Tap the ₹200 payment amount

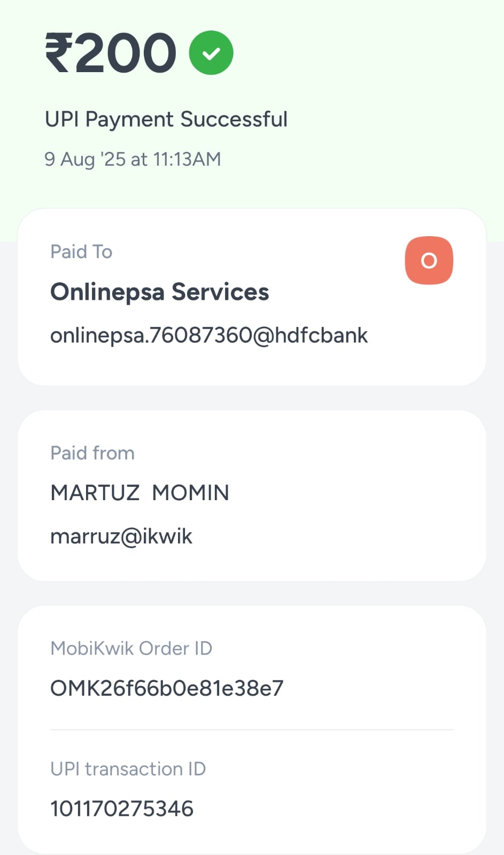click(111, 53)
